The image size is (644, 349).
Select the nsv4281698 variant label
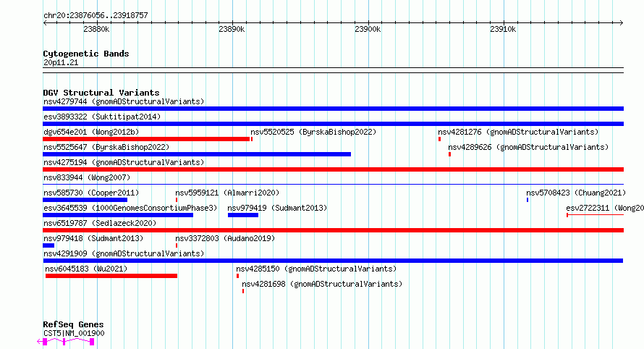point(322,284)
